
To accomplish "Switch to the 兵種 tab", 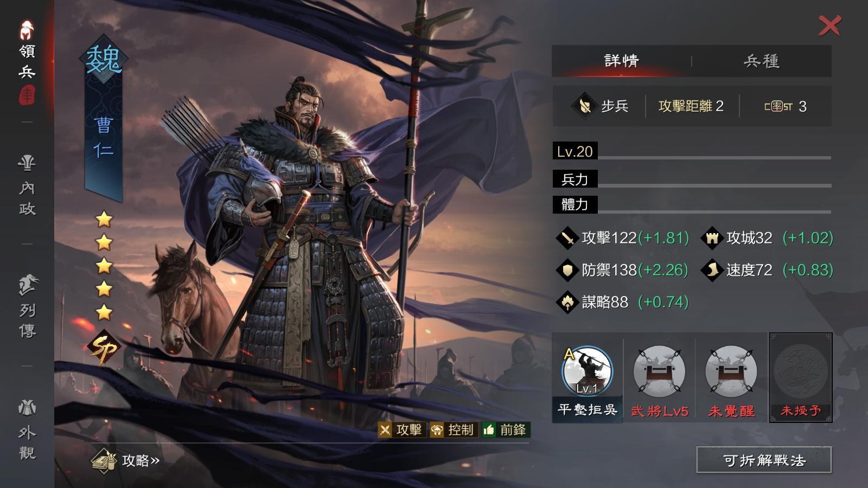I will click(762, 61).
